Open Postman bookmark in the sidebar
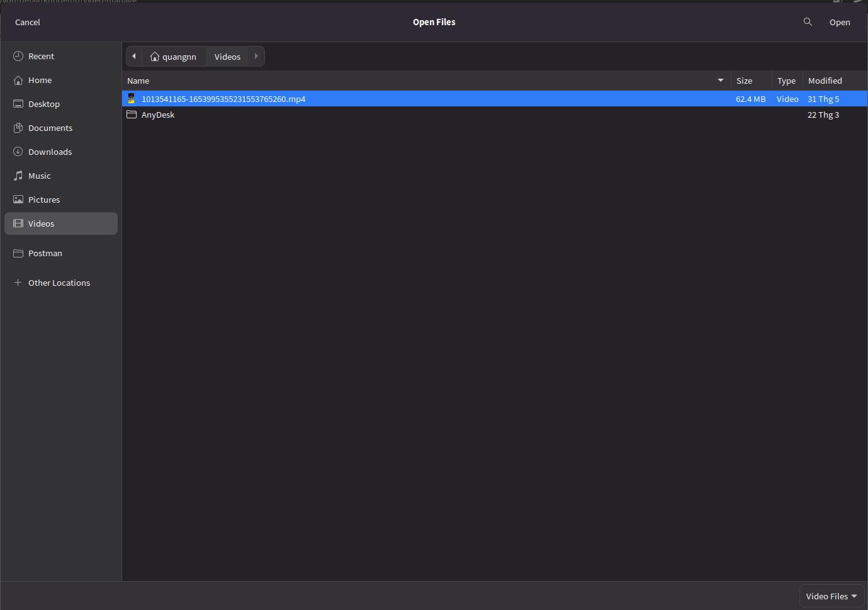The height and width of the screenshot is (610, 868). click(x=61, y=253)
